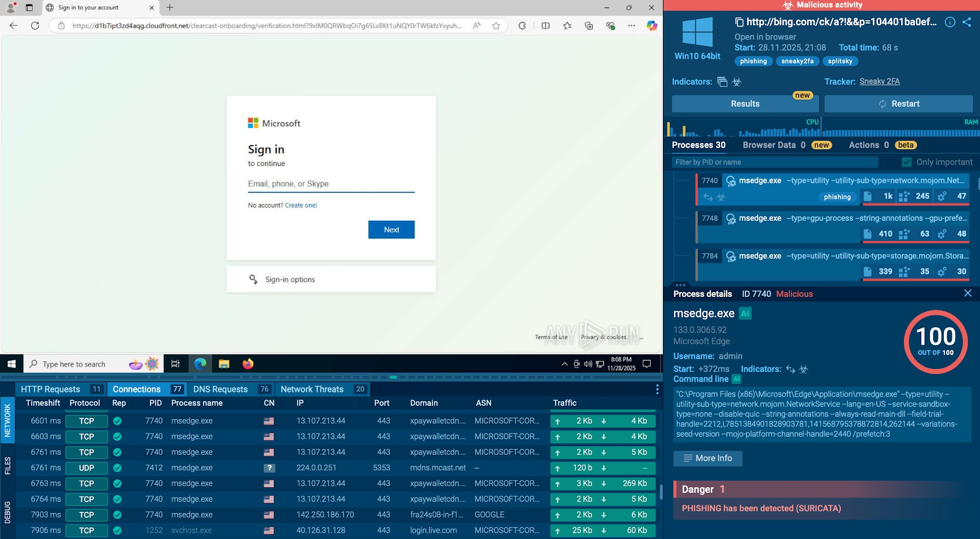Open the Copilot icon in Edge

pyautogui.click(x=652, y=25)
